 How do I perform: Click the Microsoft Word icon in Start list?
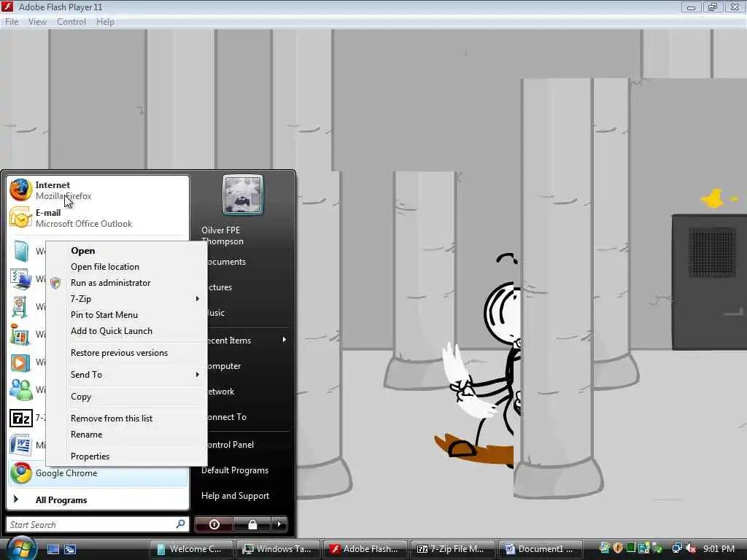20,444
